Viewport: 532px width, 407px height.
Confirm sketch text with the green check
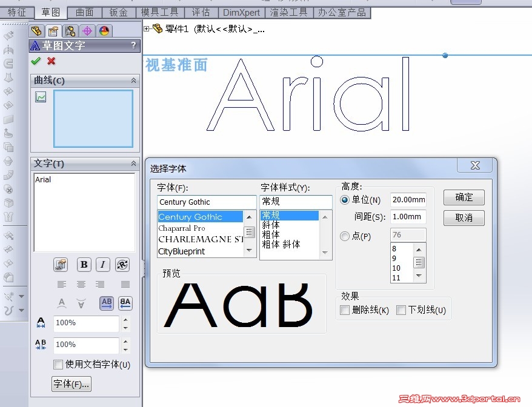pyautogui.click(x=35, y=61)
